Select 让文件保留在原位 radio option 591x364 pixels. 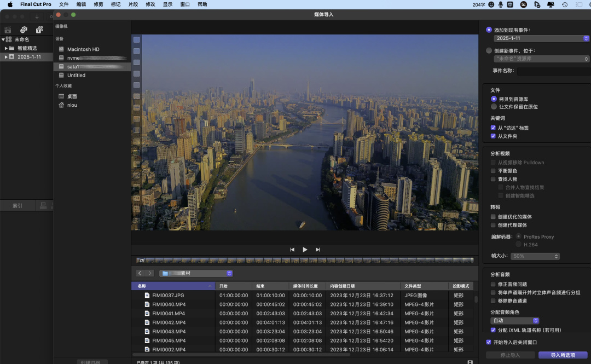click(x=494, y=107)
